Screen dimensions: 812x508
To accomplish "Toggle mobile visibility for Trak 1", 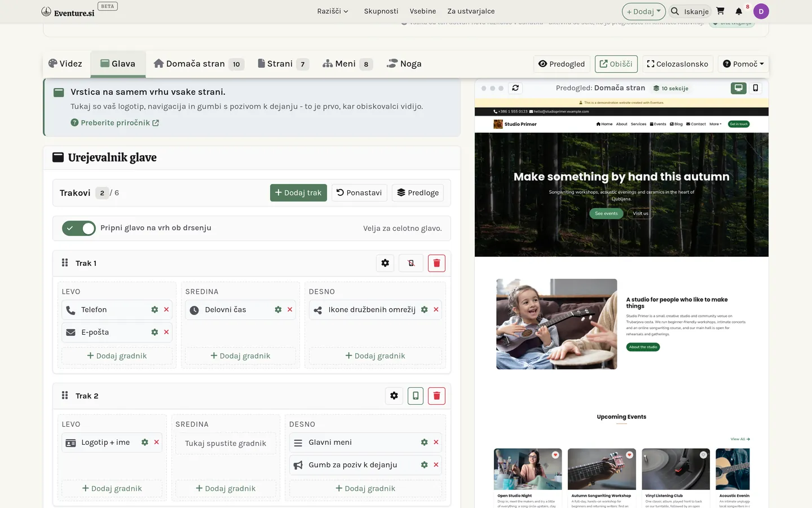I will coord(411,263).
